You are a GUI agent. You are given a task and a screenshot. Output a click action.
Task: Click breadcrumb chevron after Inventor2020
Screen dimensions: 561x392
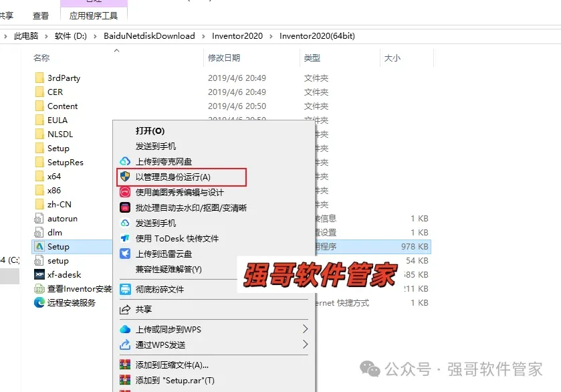coord(271,36)
